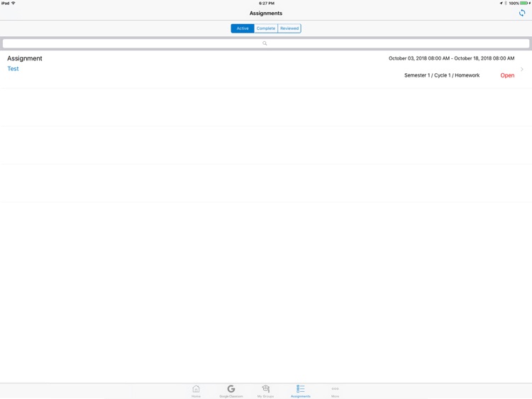Switch to Reviewed assignments
This screenshot has height=399, width=532.
click(289, 28)
